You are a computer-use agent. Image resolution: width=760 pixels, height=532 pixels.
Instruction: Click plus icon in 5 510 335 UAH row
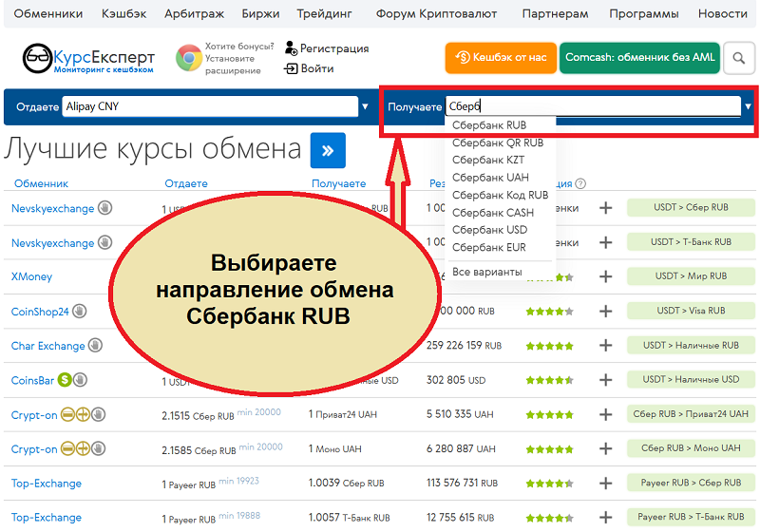click(x=605, y=414)
